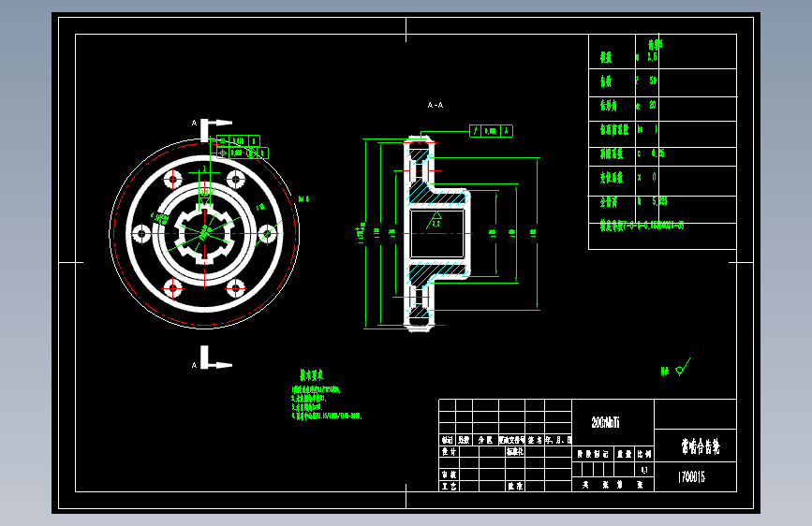The image size is (812, 526).
Task: Click the 审核 cell in title block
Action: [x=449, y=475]
